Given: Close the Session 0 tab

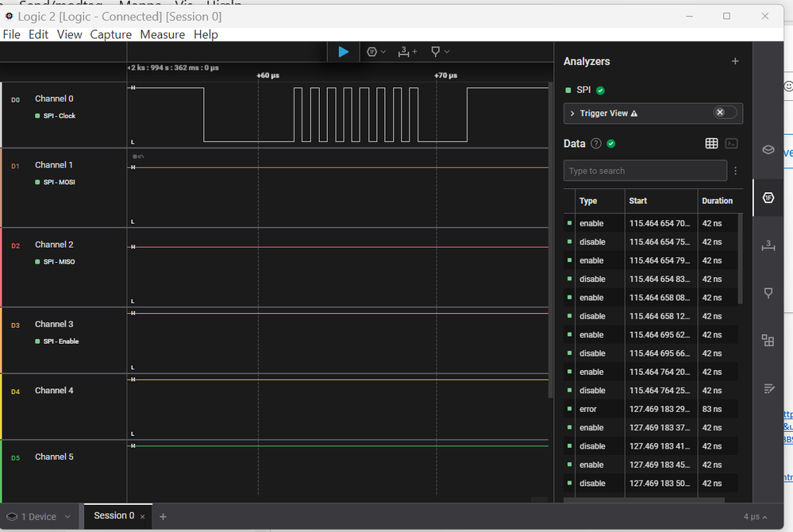Looking at the screenshot, I should tap(143, 516).
